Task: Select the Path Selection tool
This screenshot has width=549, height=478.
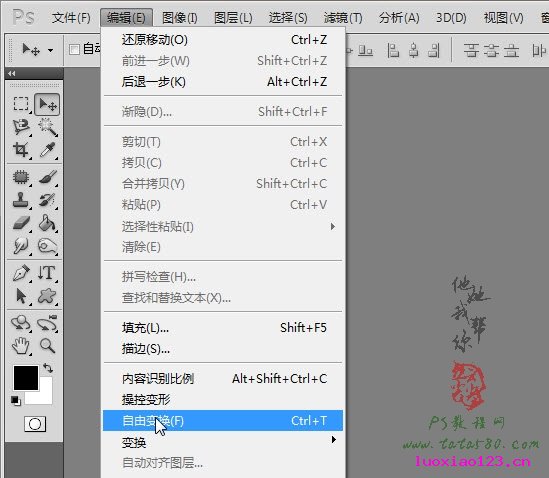Action: pyautogui.click(x=21, y=296)
